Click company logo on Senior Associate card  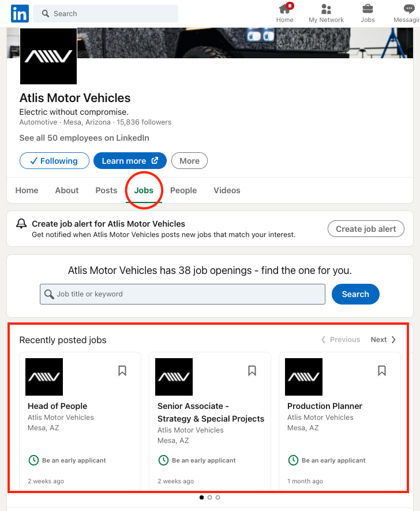[x=174, y=377]
